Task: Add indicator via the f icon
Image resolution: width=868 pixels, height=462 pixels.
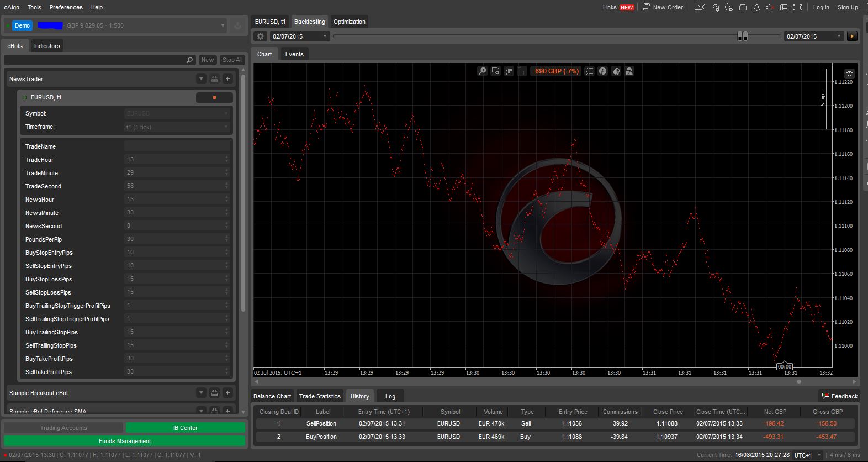Action: click(x=602, y=71)
